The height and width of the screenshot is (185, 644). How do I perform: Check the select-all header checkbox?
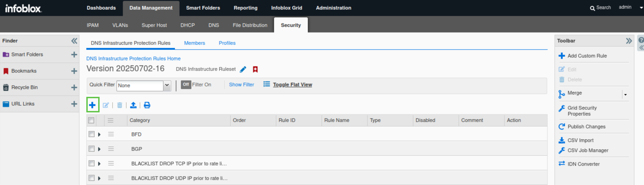(91, 121)
